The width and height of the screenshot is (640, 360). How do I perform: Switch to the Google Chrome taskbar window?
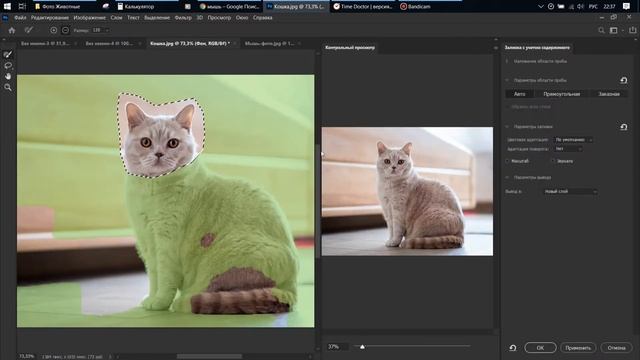(229, 7)
